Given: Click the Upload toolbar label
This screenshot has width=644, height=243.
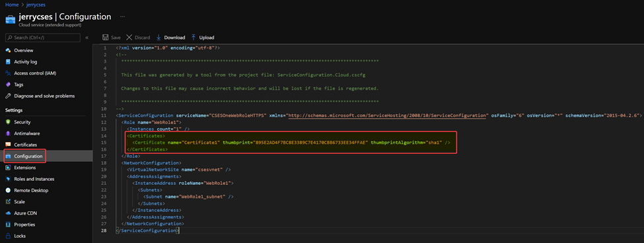Looking at the screenshot, I should (x=207, y=38).
